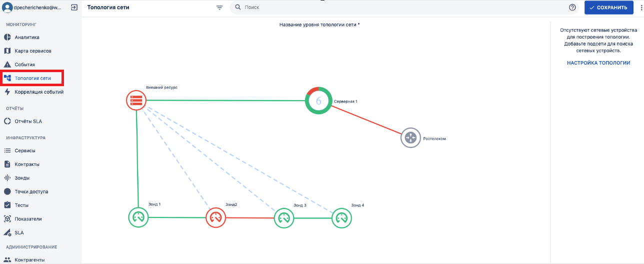Click the search magnifier icon
The image size is (644, 264).
(x=237, y=8)
